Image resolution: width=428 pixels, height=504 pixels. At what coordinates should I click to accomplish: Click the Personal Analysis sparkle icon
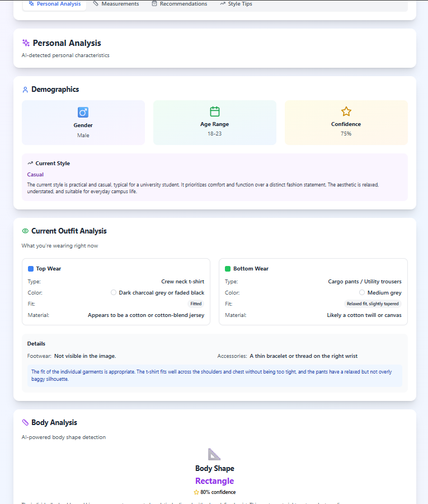point(26,43)
